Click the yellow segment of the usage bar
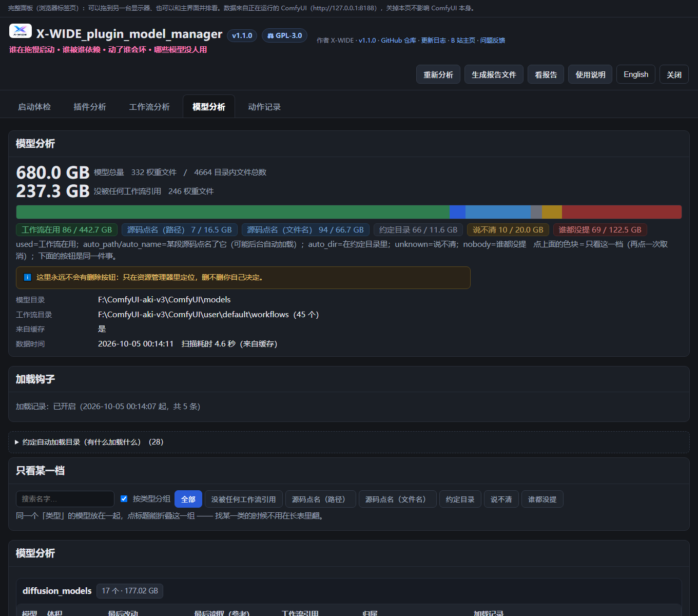 (552, 212)
